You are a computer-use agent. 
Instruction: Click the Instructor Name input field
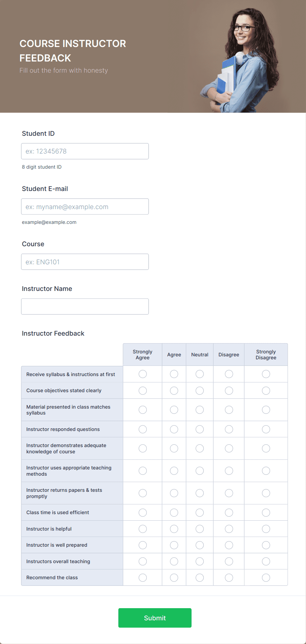85,306
